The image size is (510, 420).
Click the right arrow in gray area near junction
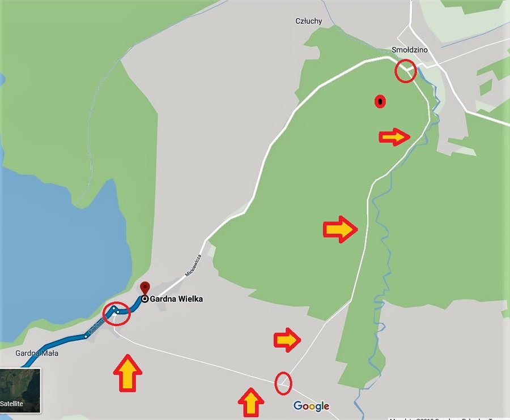(287, 340)
